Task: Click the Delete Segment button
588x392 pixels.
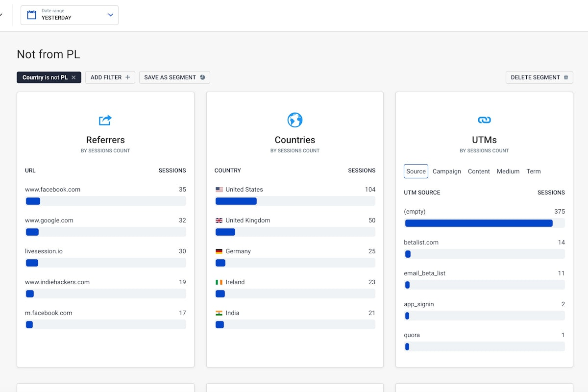Action: click(539, 77)
